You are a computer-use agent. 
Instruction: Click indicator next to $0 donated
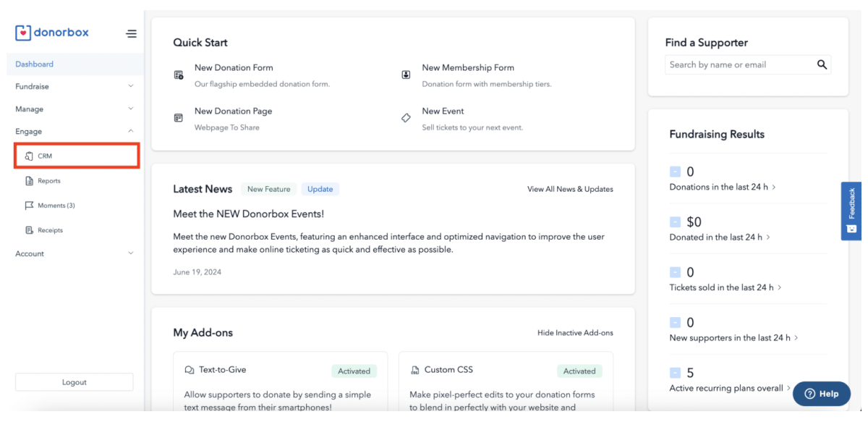pos(675,222)
